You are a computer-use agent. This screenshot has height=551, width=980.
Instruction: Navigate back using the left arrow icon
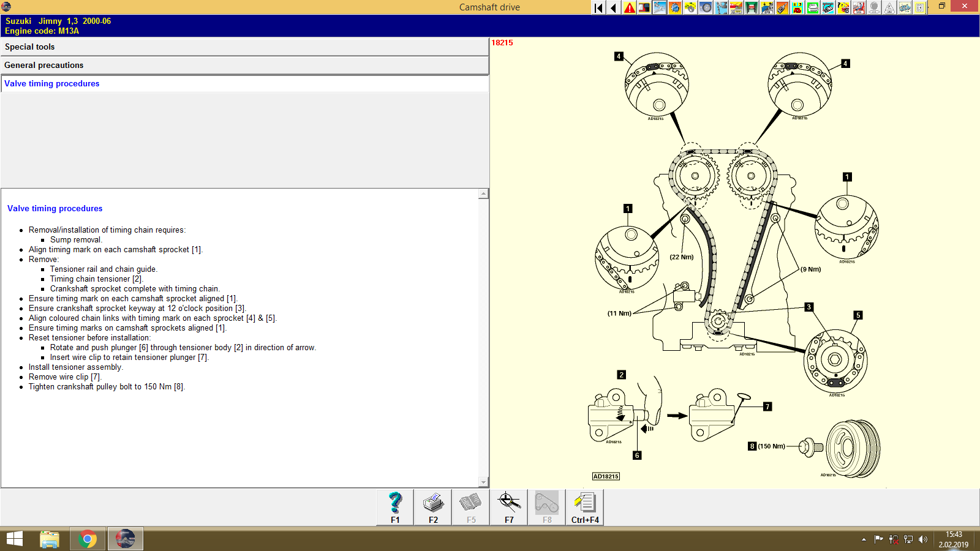pyautogui.click(x=613, y=7)
